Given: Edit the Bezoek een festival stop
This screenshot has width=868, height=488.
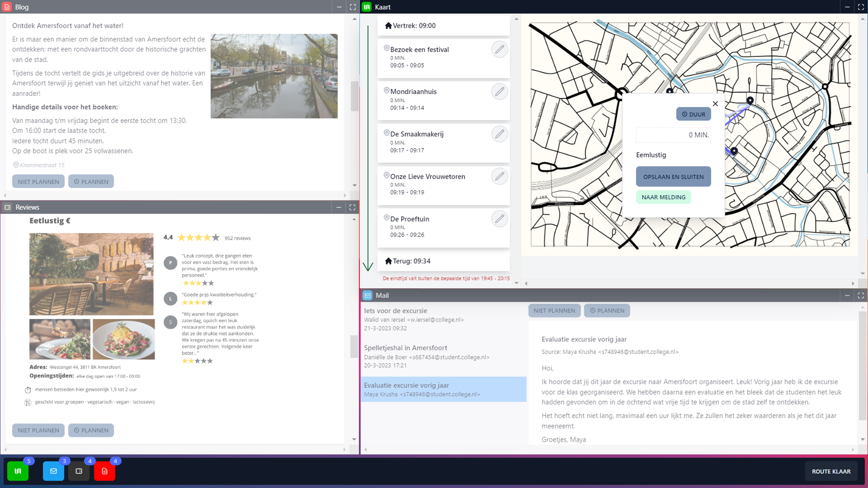Looking at the screenshot, I should point(499,50).
